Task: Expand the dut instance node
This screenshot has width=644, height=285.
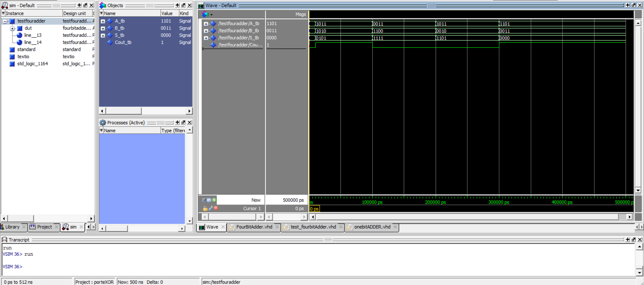Action: point(12,28)
